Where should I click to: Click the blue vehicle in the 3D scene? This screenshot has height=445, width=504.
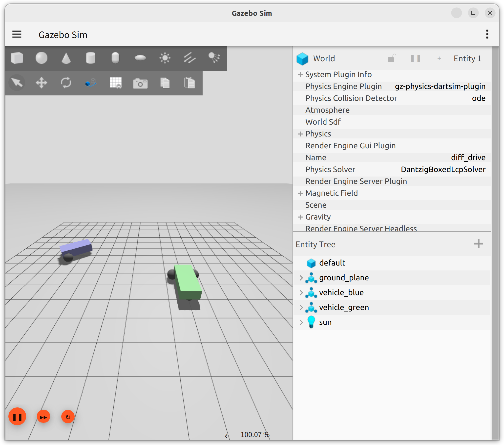(x=76, y=249)
